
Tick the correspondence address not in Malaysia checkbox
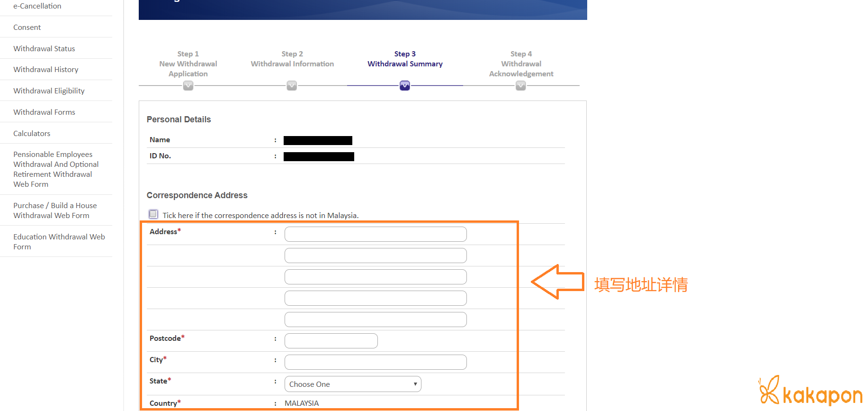coord(153,214)
